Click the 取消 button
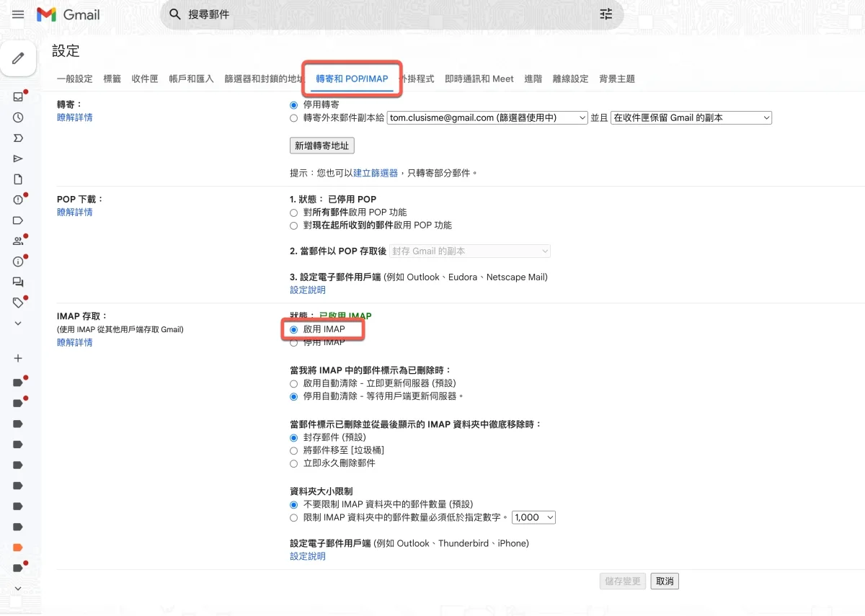The image size is (865, 616). pos(665,581)
